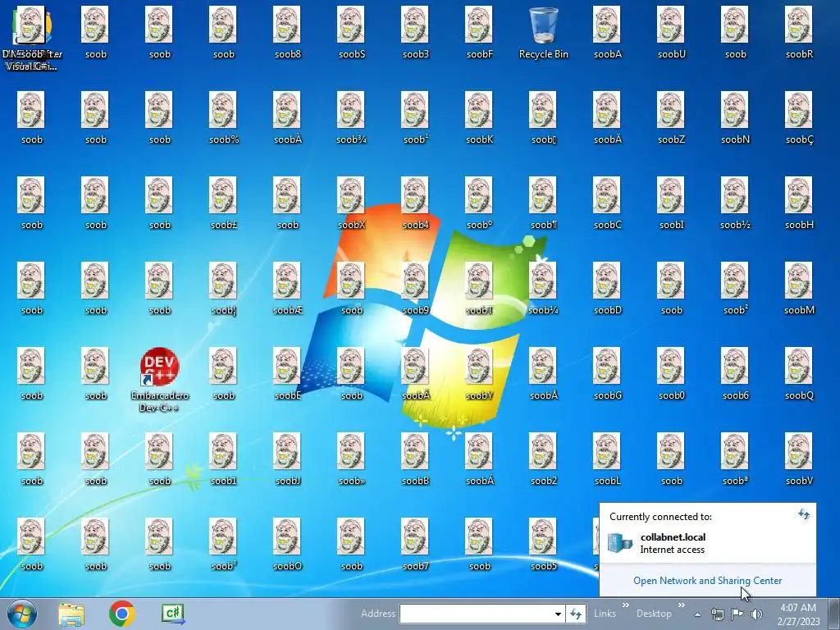
Task: Expand the Links toolbar chevron
Action: (x=625, y=605)
